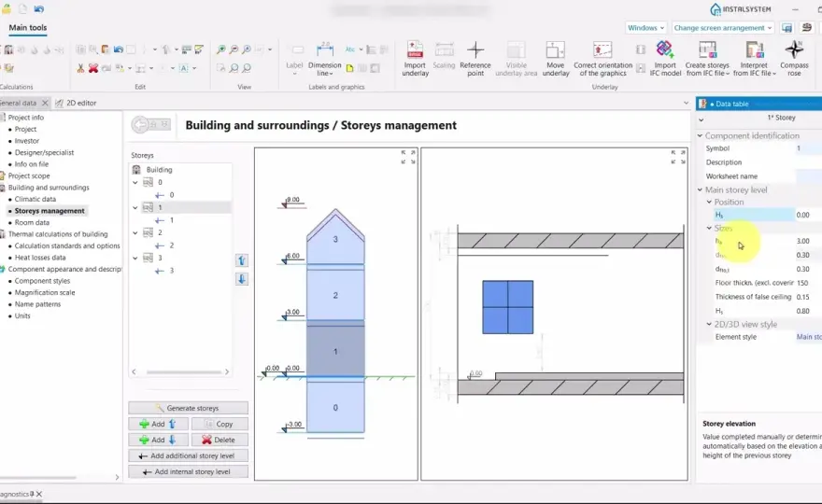Collapse storey 3 in Storeys tree
This screenshot has height=504, width=822.
[135, 258]
